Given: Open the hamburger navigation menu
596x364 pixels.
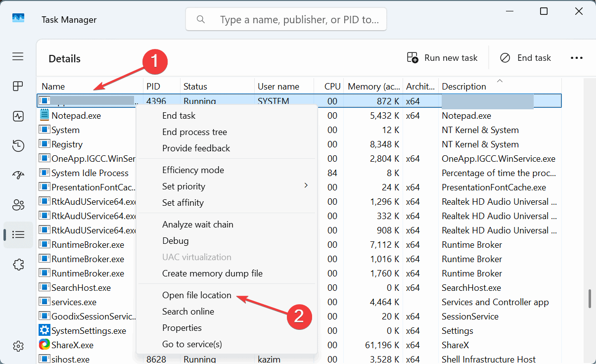Looking at the screenshot, I should (18, 56).
